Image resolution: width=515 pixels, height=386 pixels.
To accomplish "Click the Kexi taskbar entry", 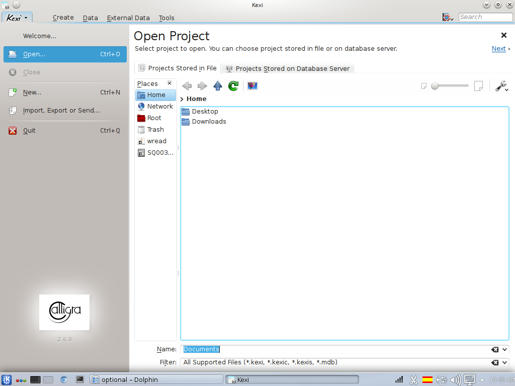I will tap(292, 380).
